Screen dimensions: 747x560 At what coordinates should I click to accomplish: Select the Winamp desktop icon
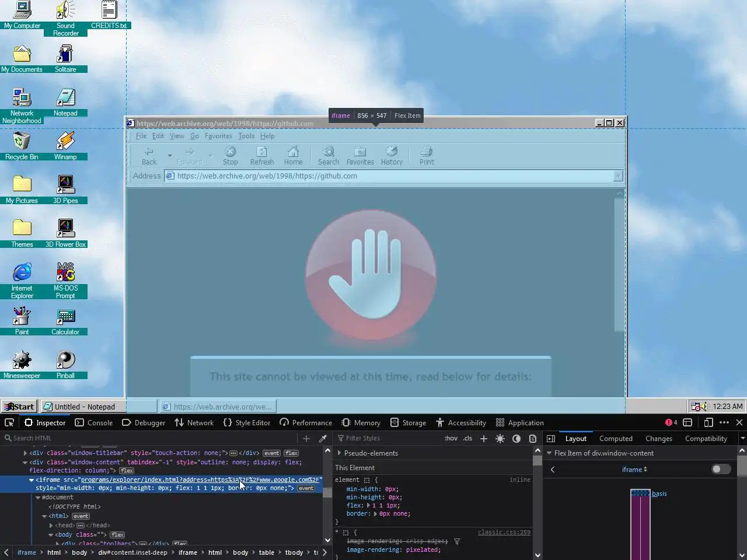point(65,145)
